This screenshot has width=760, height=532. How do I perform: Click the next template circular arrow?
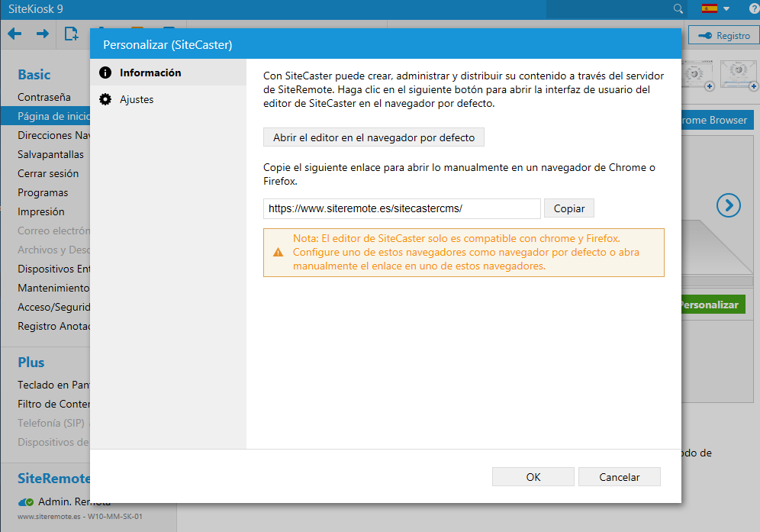[x=729, y=205]
